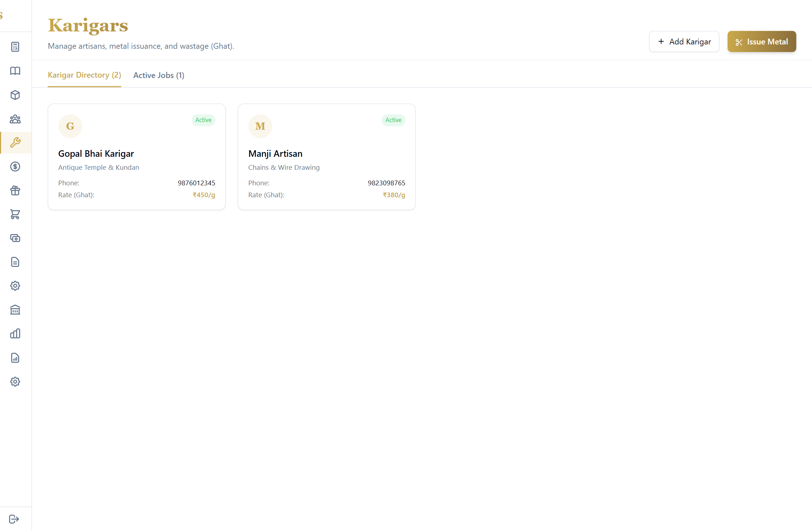Click the G avatar on Gopal's card
Viewport: 812px width, 531px height.
click(70, 126)
